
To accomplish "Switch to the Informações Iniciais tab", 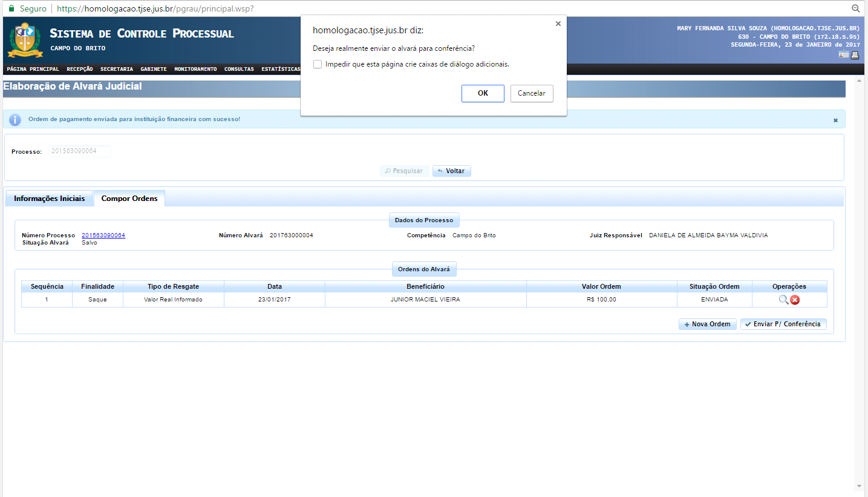I will [50, 199].
